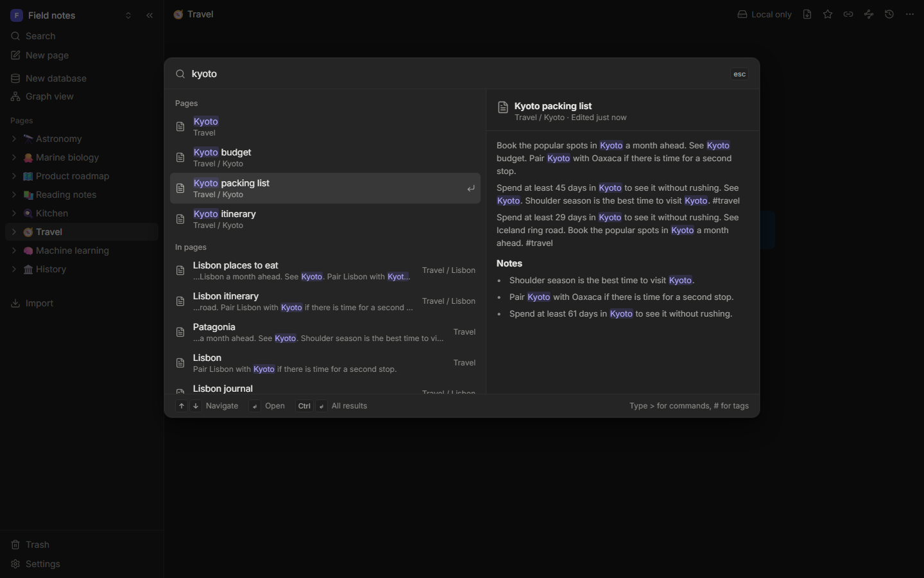Create a New page from the sidebar

point(81,55)
